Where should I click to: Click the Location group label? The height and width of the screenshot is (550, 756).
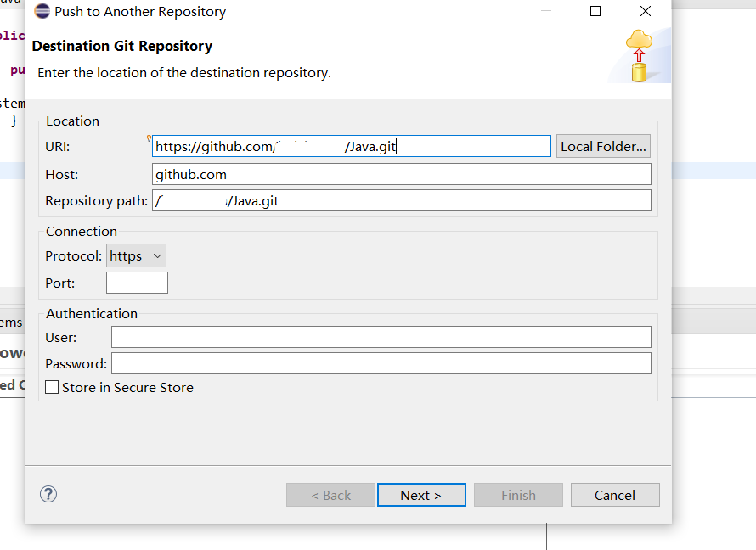point(72,121)
